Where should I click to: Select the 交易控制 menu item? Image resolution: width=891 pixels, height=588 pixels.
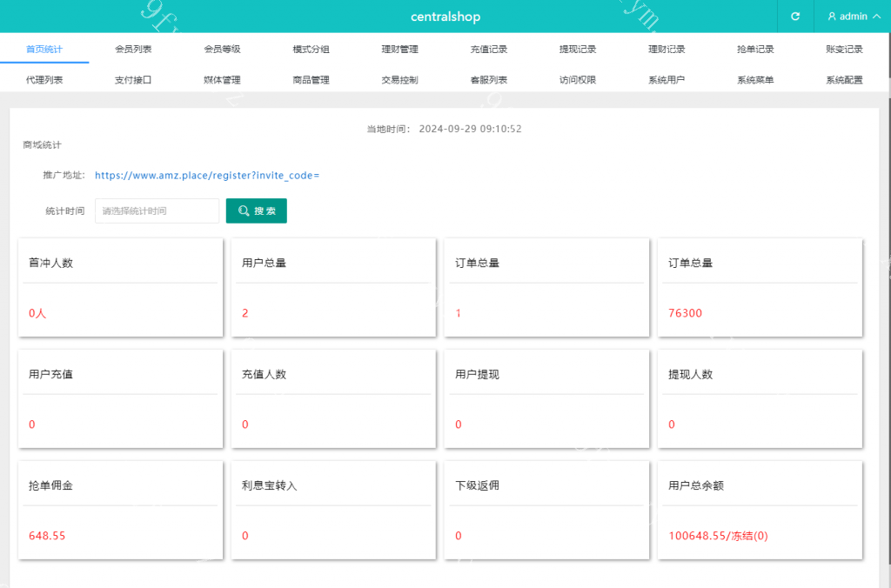pyautogui.click(x=400, y=80)
